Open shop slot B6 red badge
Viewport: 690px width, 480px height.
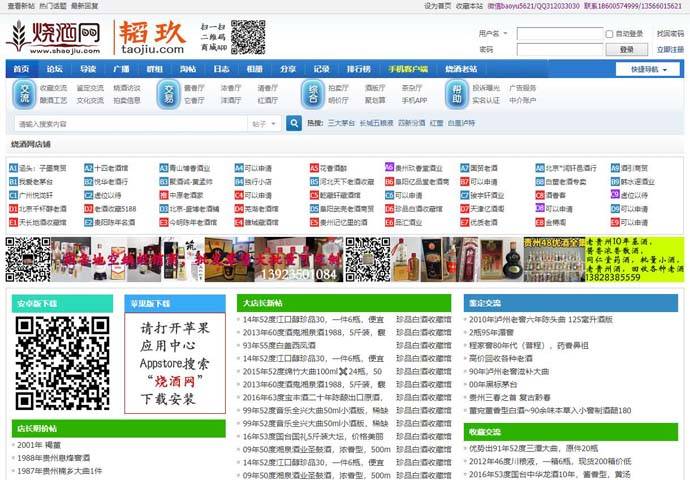(389, 182)
